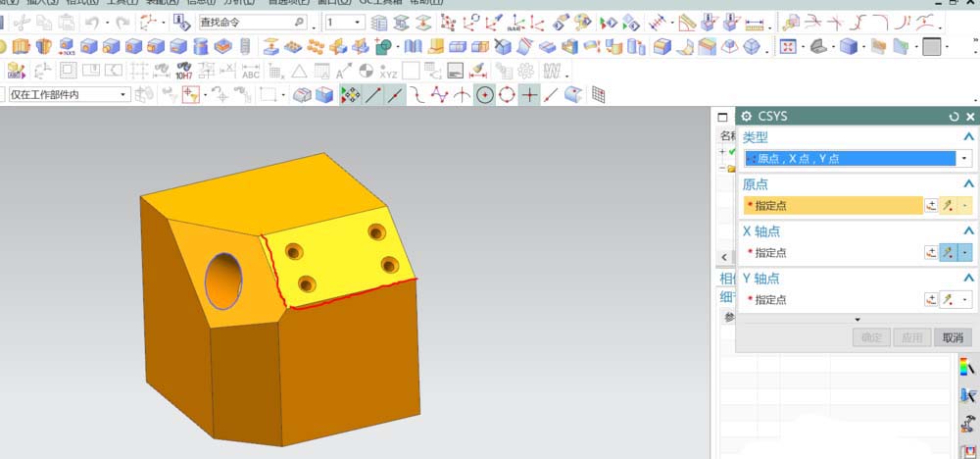The image size is (980, 459).
Task: Toggle End Point snap
Action: [x=373, y=95]
